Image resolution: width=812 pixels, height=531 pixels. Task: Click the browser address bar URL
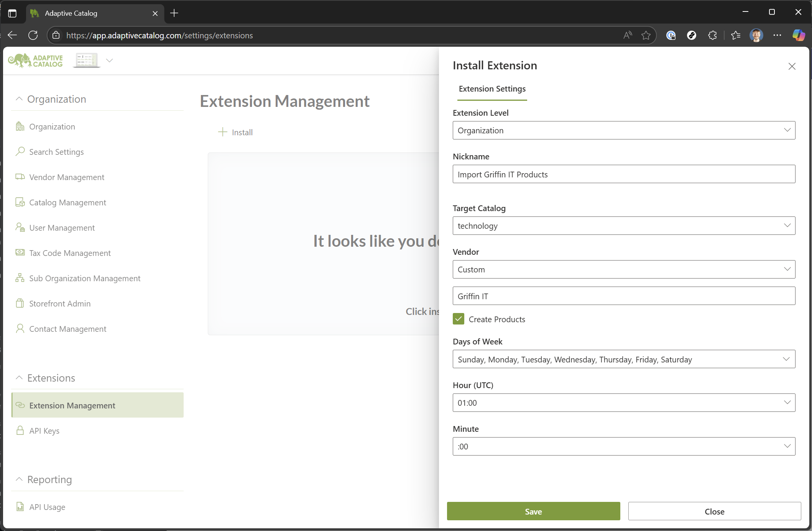(159, 35)
